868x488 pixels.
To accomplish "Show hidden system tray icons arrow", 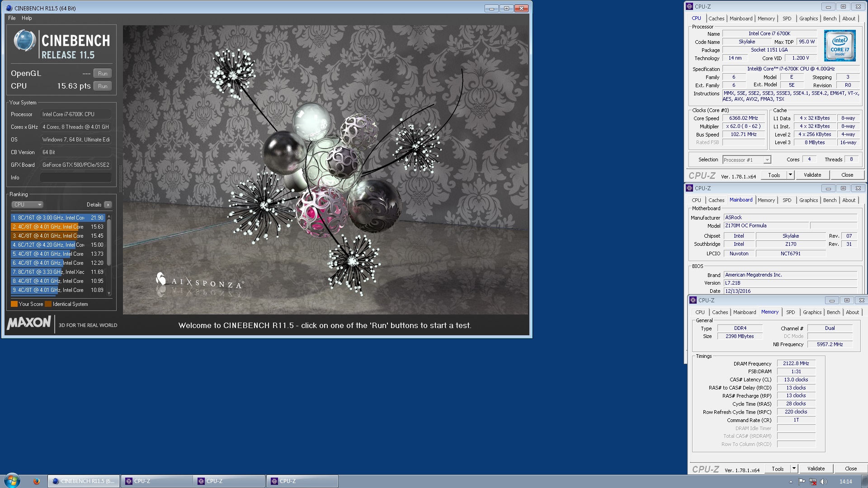I will (791, 482).
